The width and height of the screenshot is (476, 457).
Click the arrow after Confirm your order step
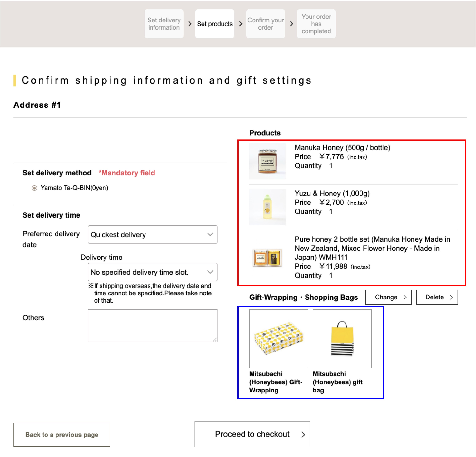tap(291, 24)
